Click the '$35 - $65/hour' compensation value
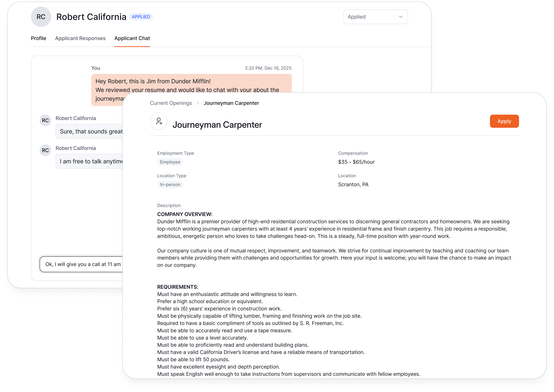This screenshot has height=392, width=554. point(356,162)
